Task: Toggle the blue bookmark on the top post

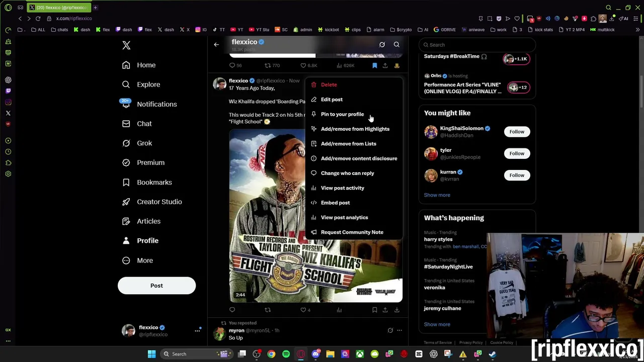Action: click(374, 65)
